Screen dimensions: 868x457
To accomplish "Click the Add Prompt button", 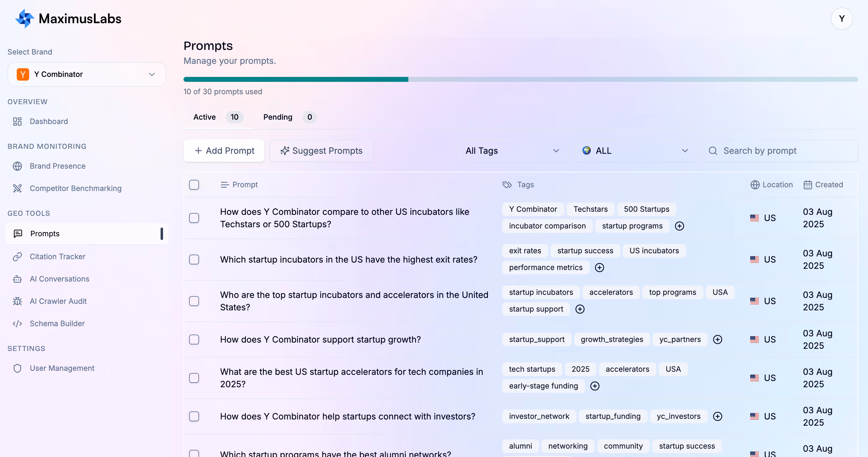I will [224, 151].
